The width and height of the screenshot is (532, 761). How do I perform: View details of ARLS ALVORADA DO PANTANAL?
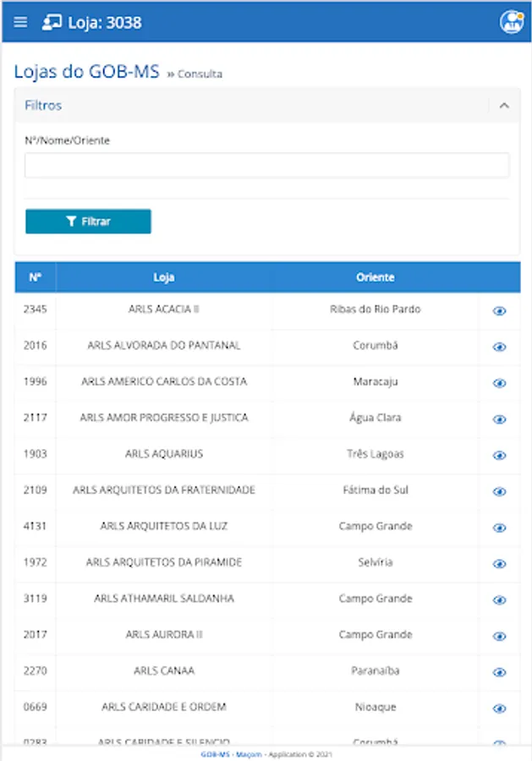click(x=500, y=347)
